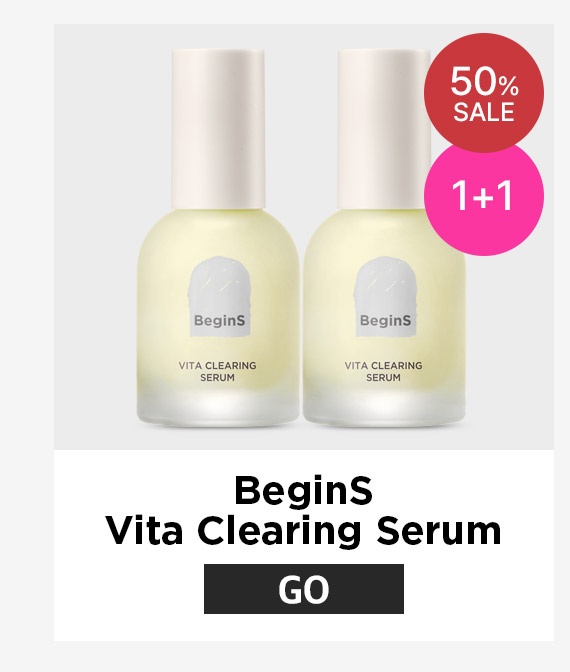This screenshot has width=570, height=672.
Task: Open the right serum bottle image
Action: tap(384, 238)
